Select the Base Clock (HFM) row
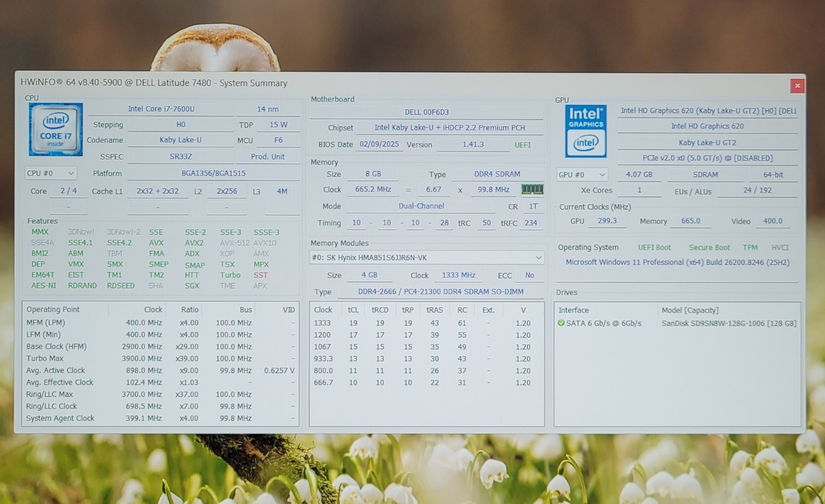The height and width of the screenshot is (504, 825). click(x=160, y=347)
